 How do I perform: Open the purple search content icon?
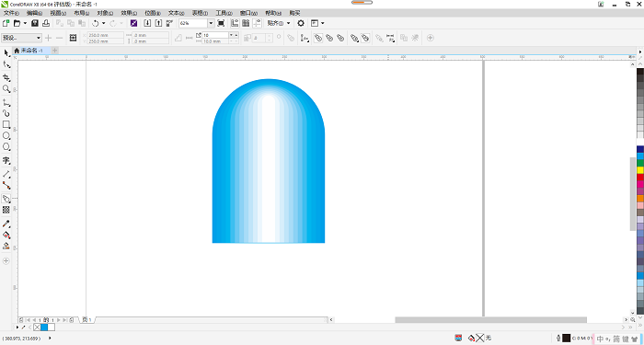133,23
